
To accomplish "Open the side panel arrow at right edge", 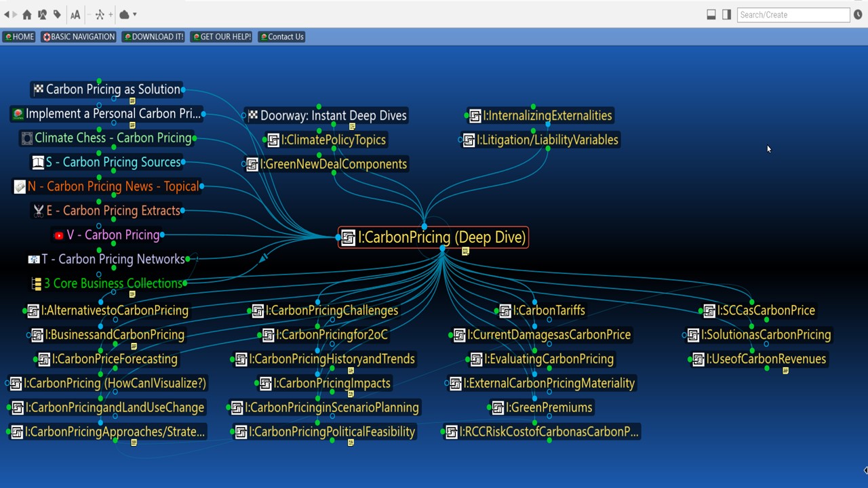I will (x=865, y=470).
